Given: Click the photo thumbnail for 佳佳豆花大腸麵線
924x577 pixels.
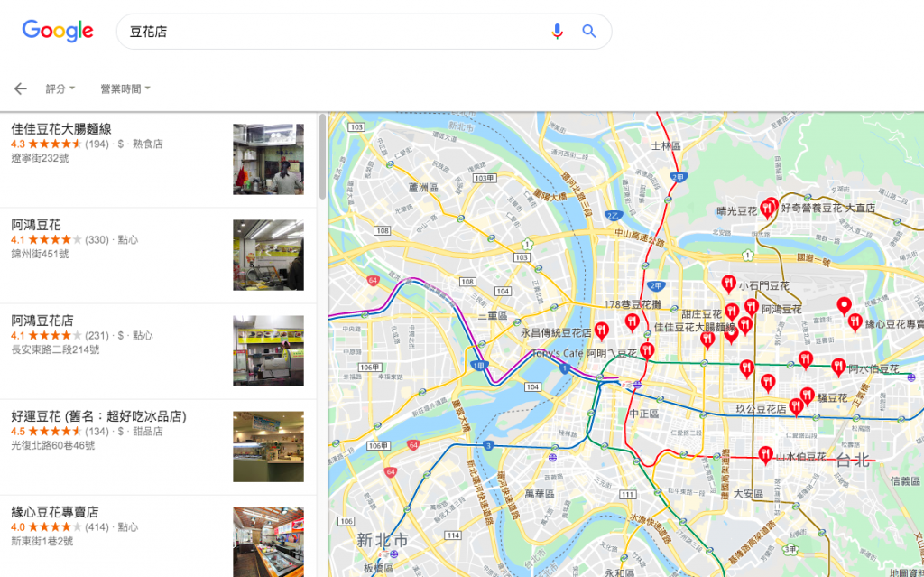Looking at the screenshot, I should click(x=268, y=159).
